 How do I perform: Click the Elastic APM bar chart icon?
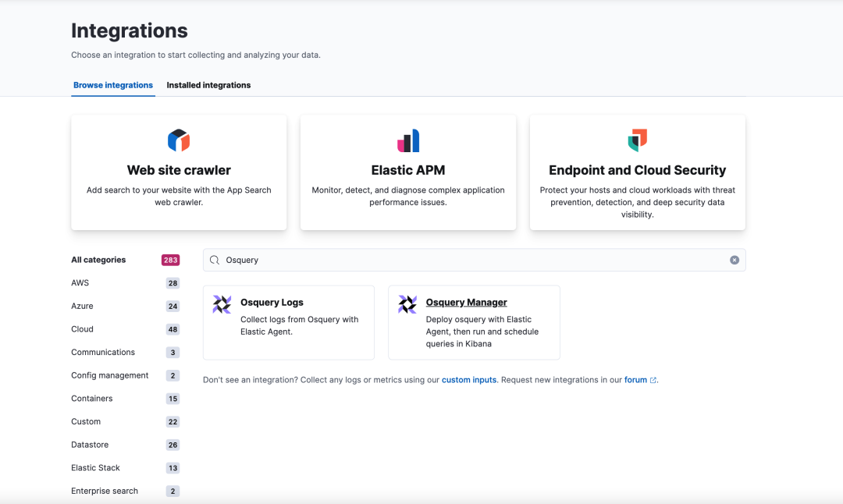point(408,140)
